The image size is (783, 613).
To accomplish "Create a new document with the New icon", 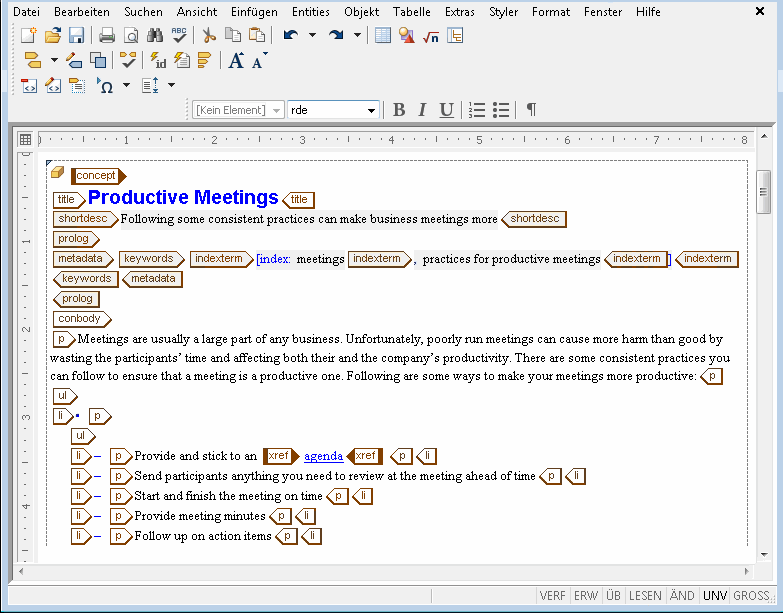I will pyautogui.click(x=28, y=35).
